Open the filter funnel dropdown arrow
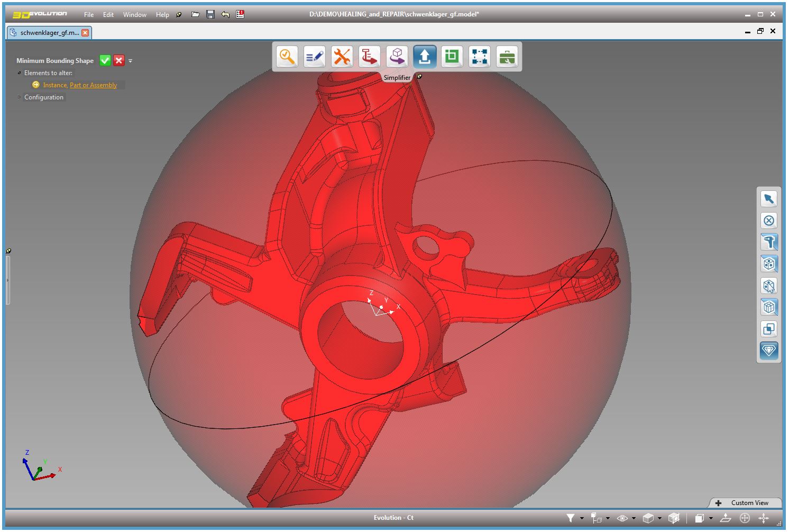 pos(582,518)
